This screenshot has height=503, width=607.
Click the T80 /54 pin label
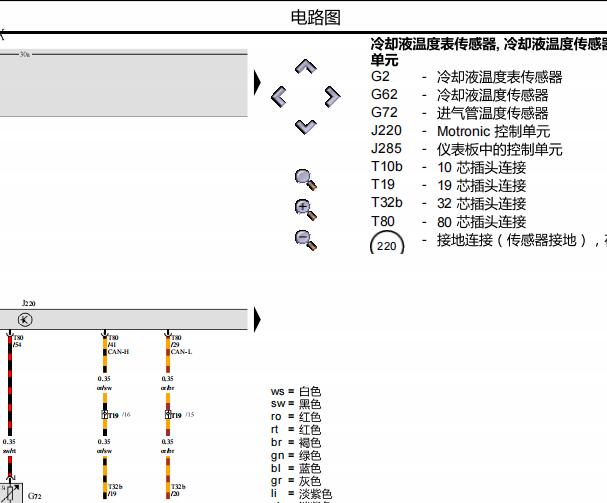click(x=18, y=341)
